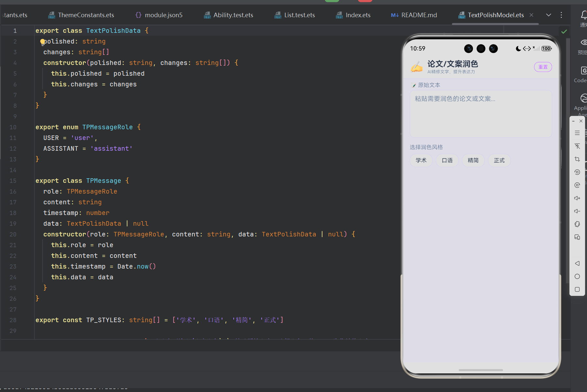The width and height of the screenshot is (587, 392).
Task: Open the multi-device screen icon in emulator toolbar
Action: [577, 237]
